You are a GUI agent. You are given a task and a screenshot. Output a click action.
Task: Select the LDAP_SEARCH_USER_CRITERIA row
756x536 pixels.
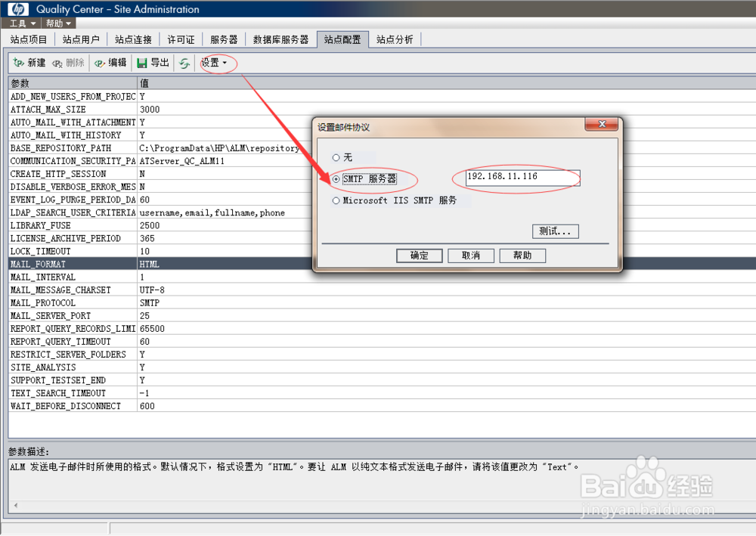click(382, 212)
